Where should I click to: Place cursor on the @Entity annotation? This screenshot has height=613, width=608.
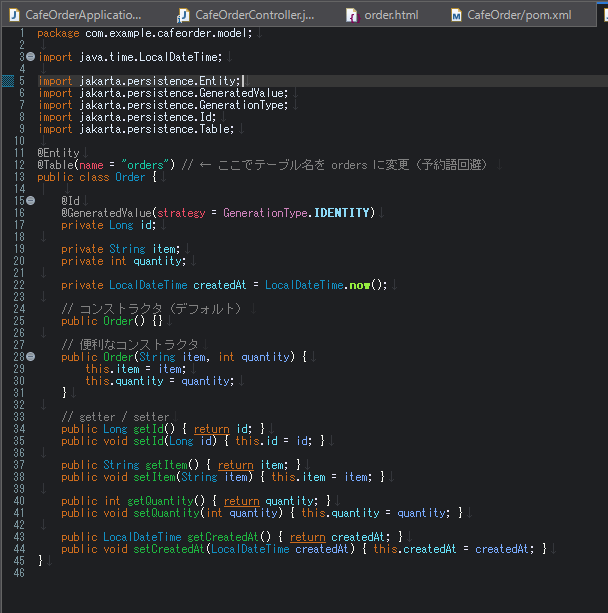(x=58, y=153)
